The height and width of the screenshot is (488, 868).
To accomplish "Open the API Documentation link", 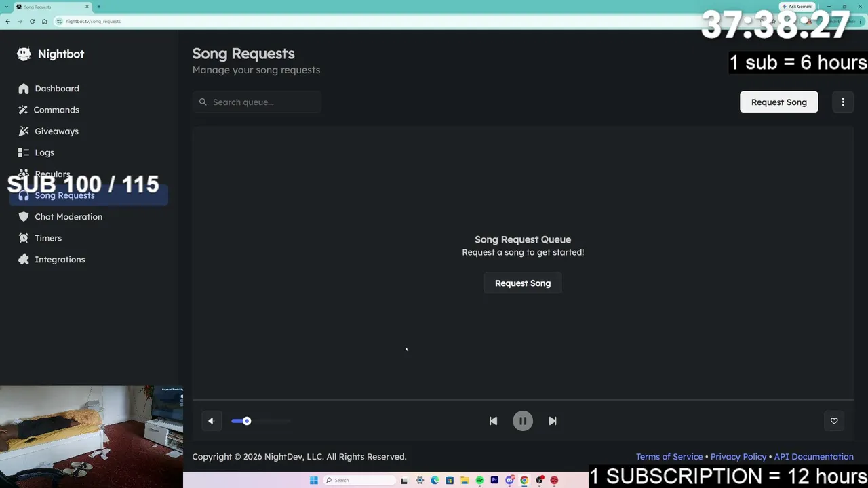I will pyautogui.click(x=814, y=457).
